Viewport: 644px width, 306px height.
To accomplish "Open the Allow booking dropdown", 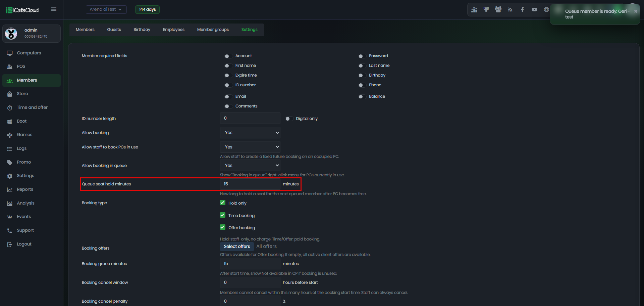I will point(250,133).
